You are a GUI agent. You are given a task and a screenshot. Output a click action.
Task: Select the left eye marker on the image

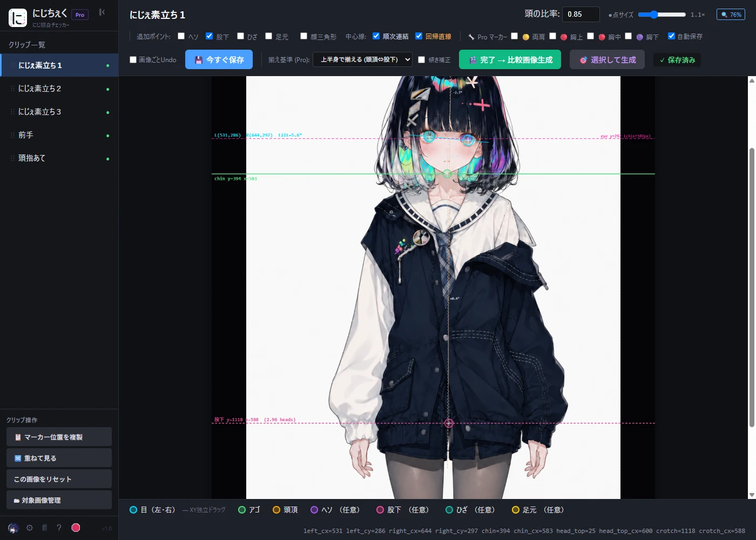click(x=429, y=136)
